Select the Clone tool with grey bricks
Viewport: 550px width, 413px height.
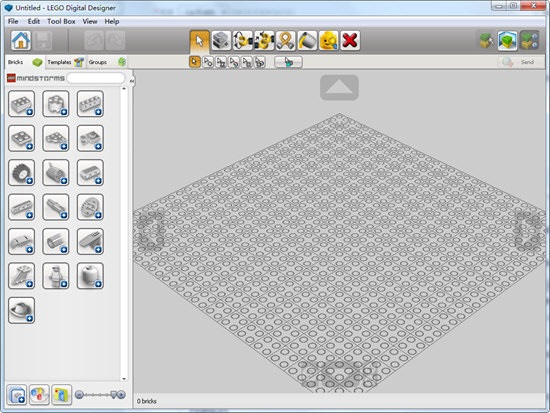pos(221,41)
